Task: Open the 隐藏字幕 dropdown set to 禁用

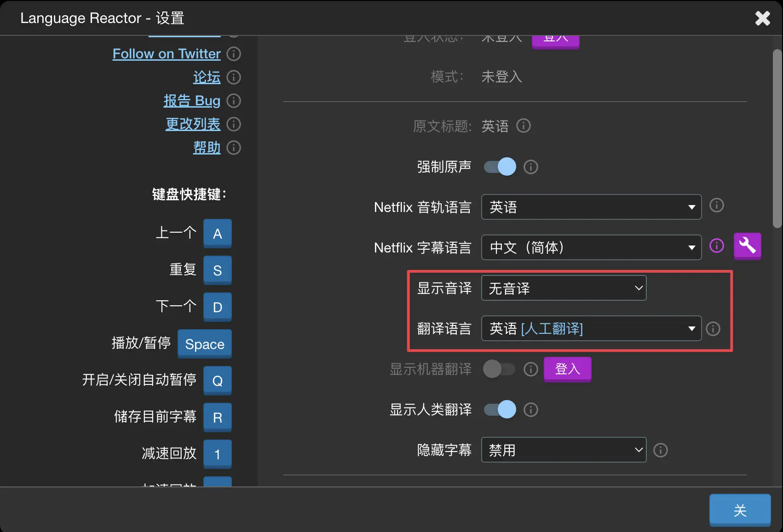Action: point(564,450)
